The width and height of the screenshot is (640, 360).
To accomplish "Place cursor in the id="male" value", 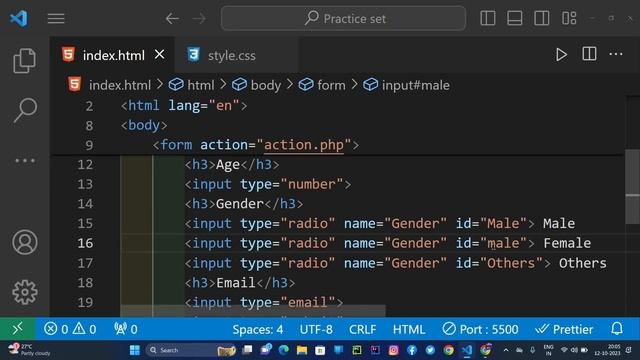I will click(x=504, y=243).
